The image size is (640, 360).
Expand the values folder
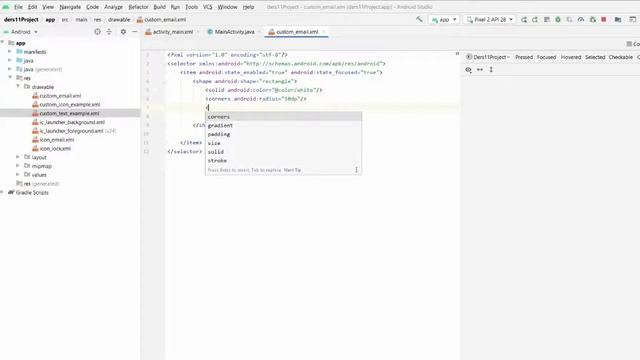18,174
